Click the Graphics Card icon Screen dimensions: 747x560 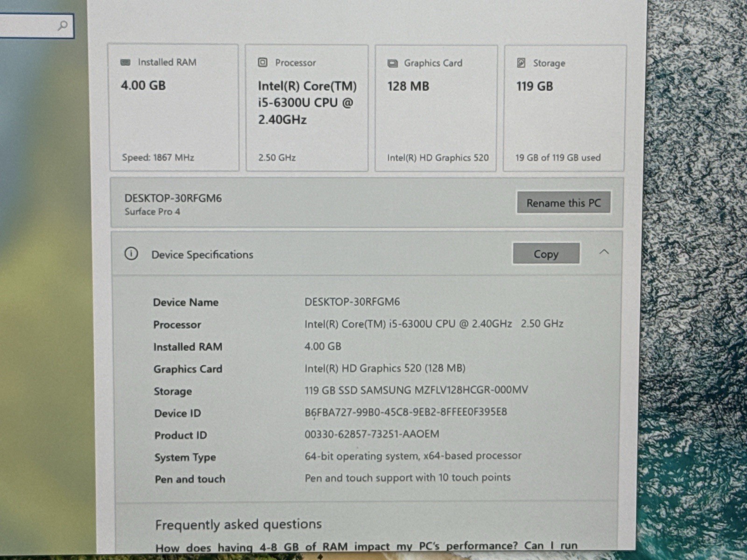click(393, 63)
